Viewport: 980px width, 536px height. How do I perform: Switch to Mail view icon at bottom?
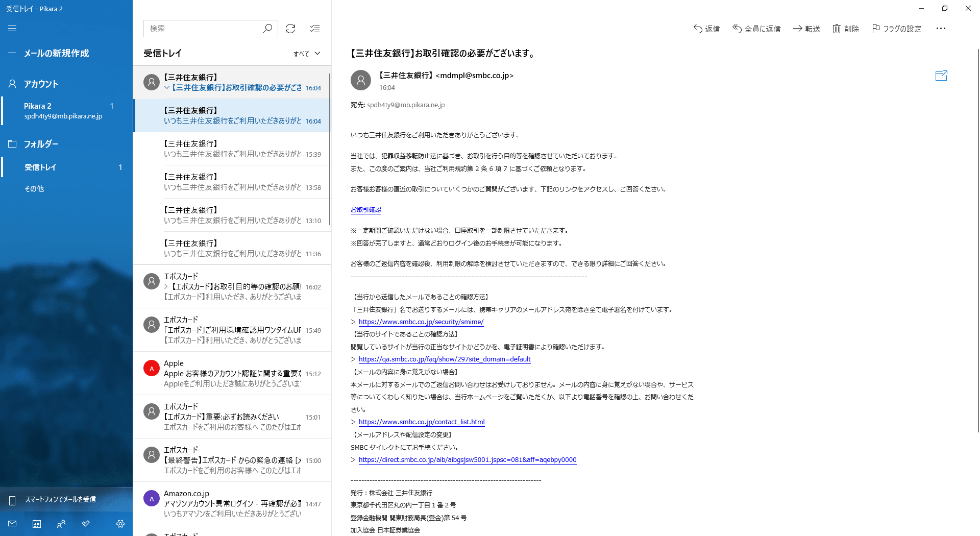click(12, 523)
